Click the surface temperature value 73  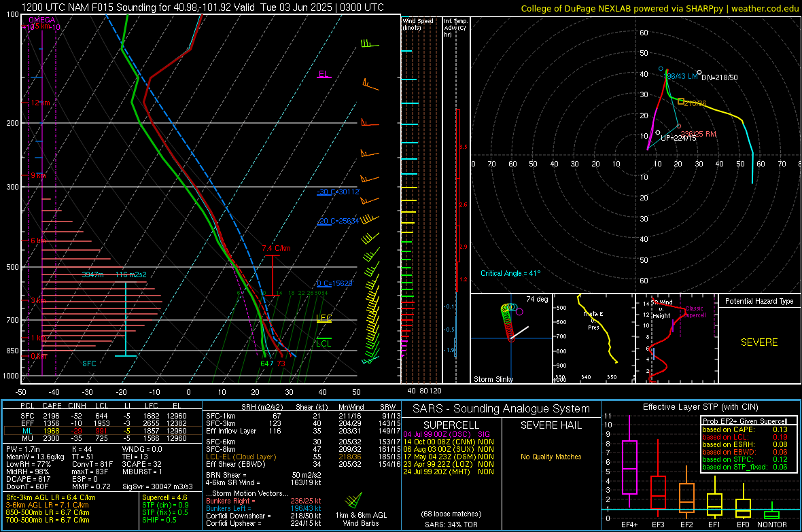[x=281, y=363]
